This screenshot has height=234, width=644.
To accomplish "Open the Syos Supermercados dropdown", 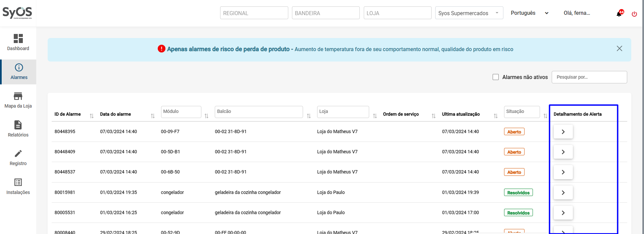I will point(469,13).
